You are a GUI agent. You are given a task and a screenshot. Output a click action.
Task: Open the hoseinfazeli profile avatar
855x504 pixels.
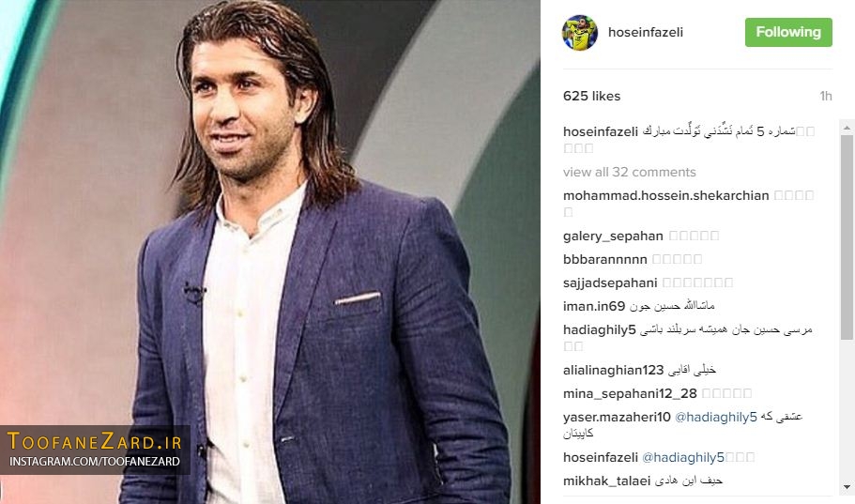(580, 33)
